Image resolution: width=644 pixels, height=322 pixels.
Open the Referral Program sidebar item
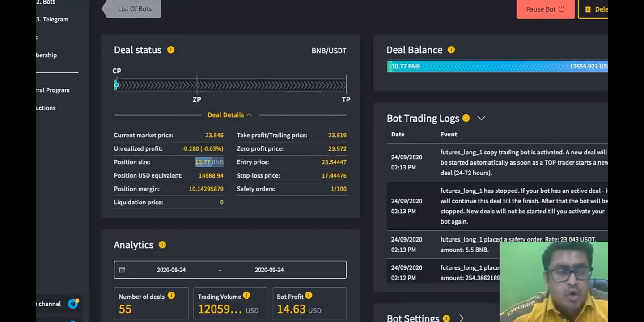(53, 90)
